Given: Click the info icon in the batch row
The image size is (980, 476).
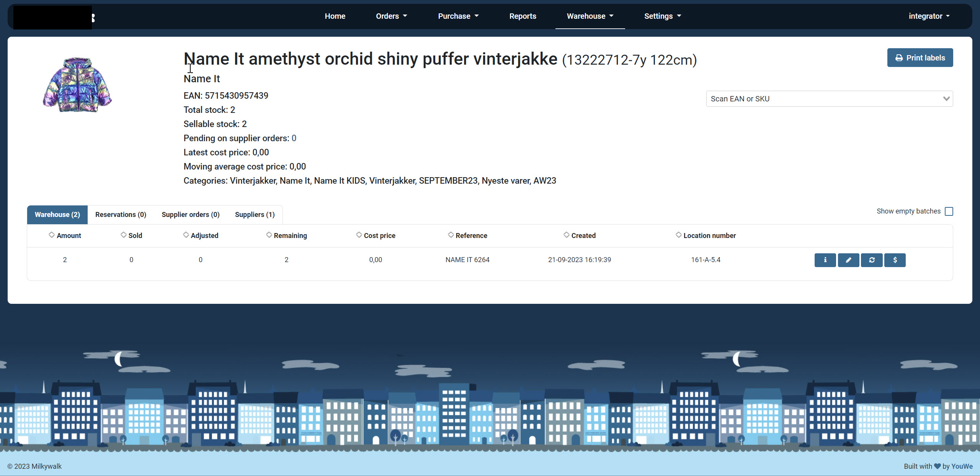Looking at the screenshot, I should coord(825,260).
